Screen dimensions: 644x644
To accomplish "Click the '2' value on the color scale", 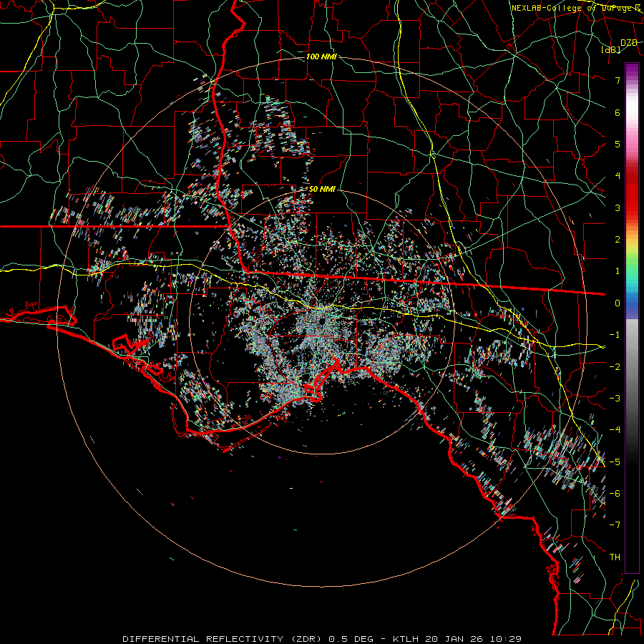I will [618, 240].
